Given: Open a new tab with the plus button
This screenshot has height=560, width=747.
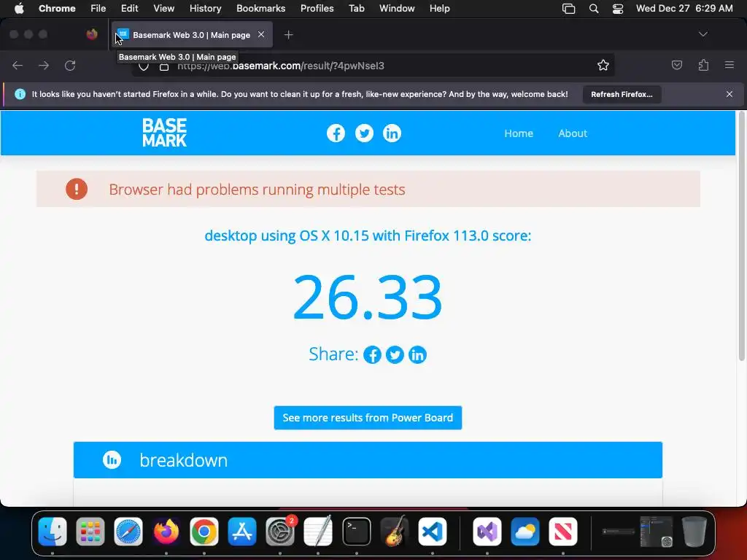Looking at the screenshot, I should [288, 35].
